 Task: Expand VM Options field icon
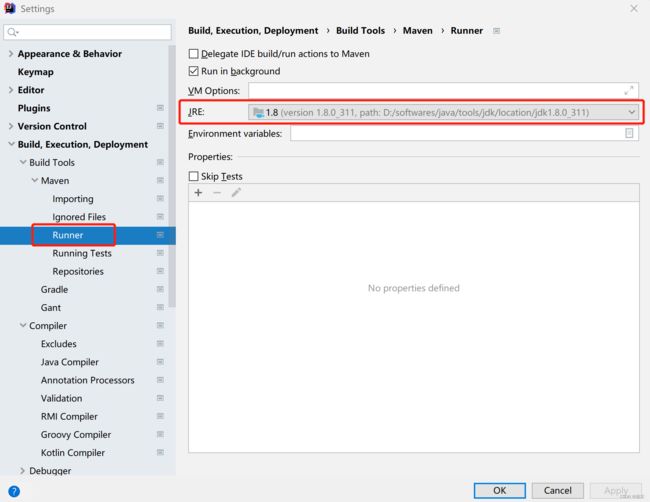click(628, 90)
